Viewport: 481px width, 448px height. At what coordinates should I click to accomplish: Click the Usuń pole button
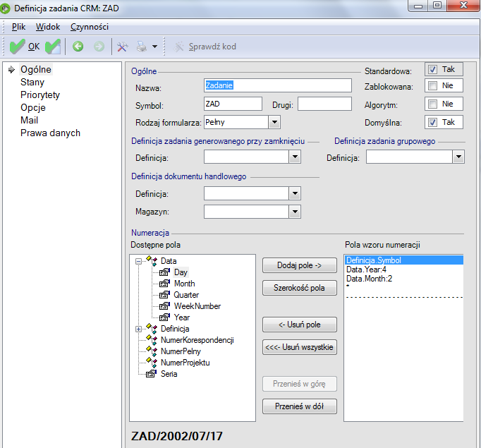click(x=300, y=325)
